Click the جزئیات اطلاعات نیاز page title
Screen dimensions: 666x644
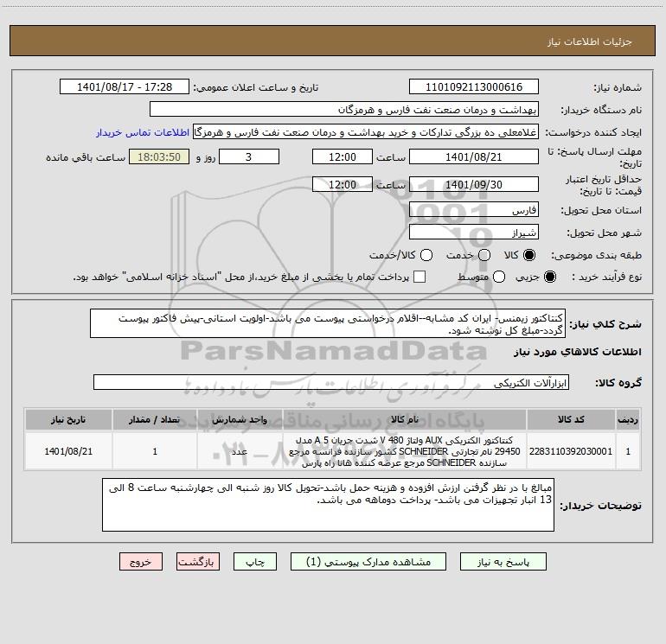[590, 41]
